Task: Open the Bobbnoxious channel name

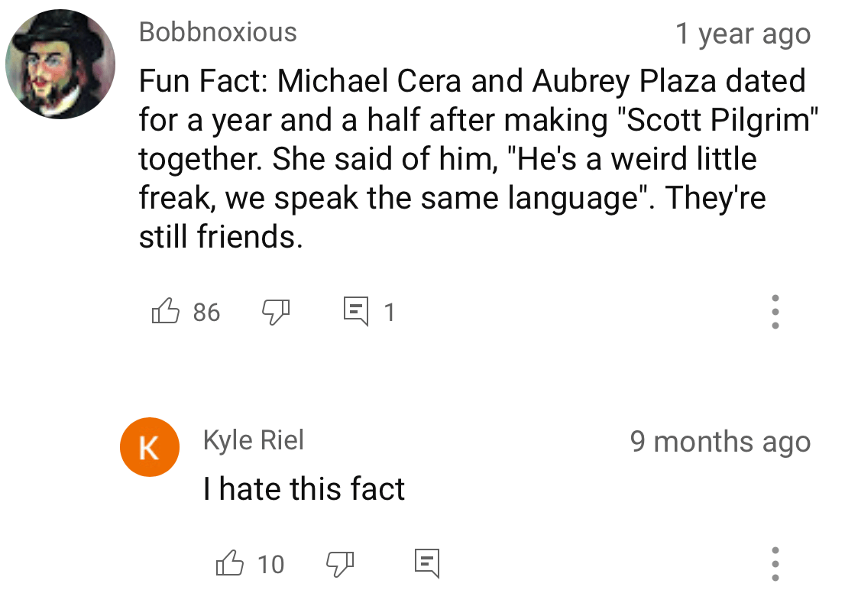Action: (x=218, y=32)
